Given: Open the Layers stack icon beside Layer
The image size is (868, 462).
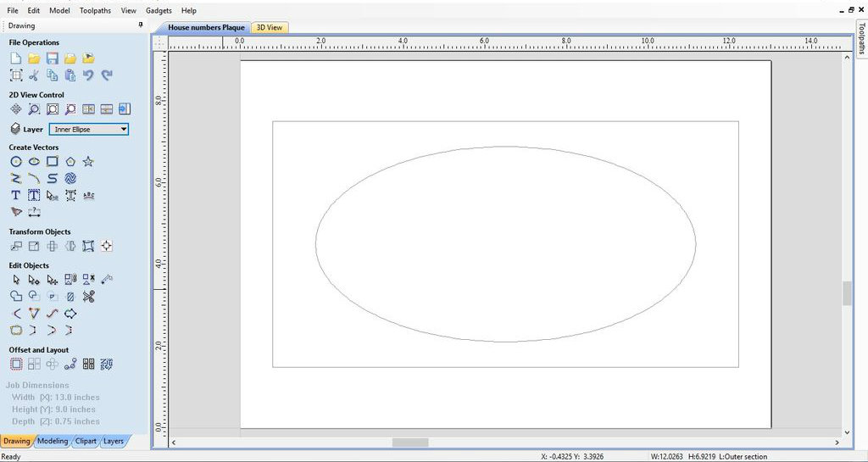Looking at the screenshot, I should point(15,129).
